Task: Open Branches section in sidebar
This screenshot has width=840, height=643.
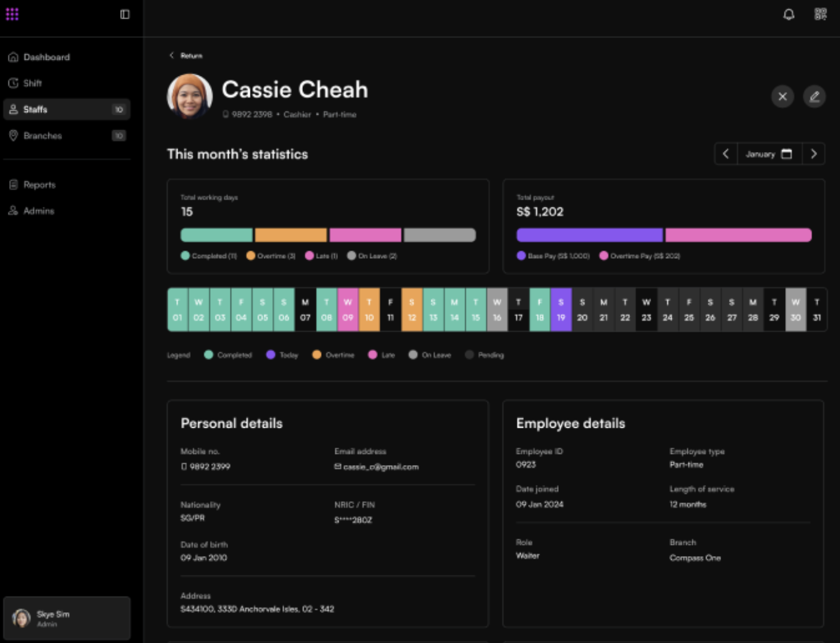Action: pos(42,136)
